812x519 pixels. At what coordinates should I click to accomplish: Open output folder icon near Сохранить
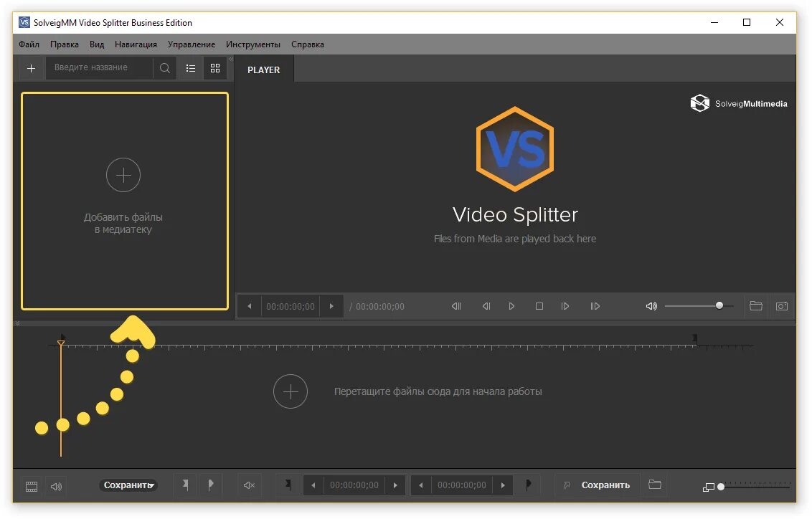[x=655, y=485]
